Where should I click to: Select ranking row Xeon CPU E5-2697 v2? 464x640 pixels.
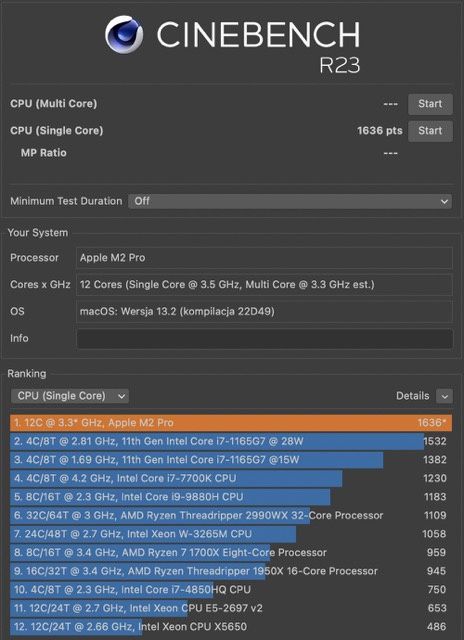coord(231,608)
